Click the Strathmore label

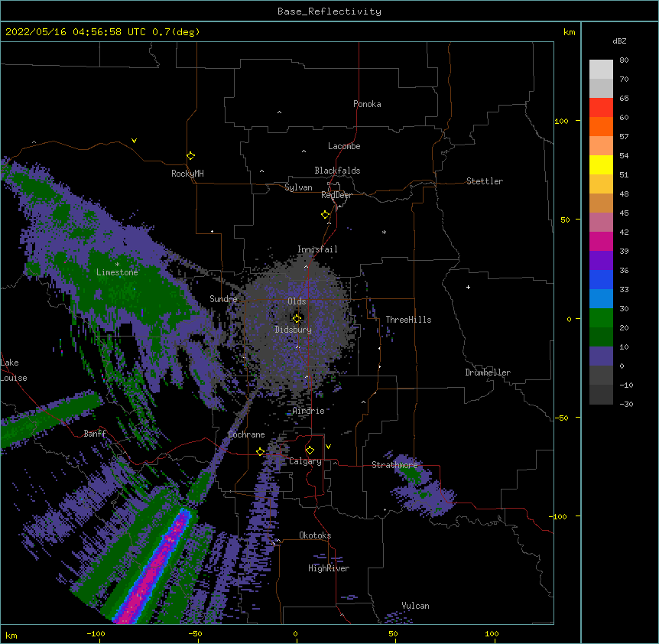394,465
